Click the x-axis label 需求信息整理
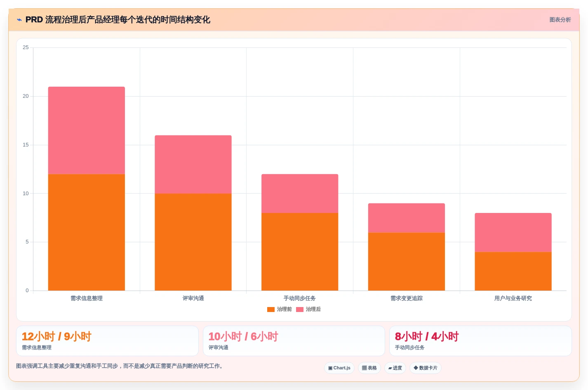The width and height of the screenshot is (588, 390). click(x=87, y=298)
